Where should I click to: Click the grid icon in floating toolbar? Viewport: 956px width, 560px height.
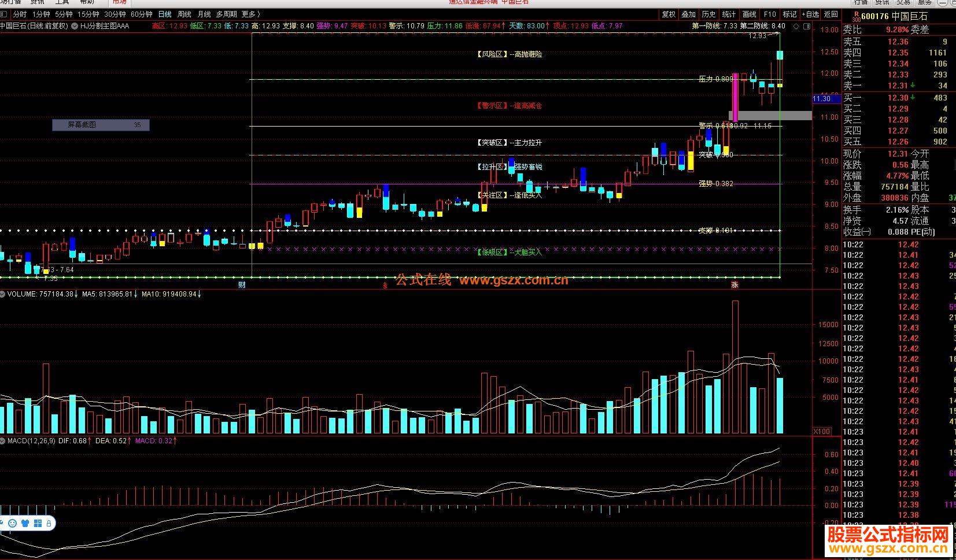coord(38,524)
